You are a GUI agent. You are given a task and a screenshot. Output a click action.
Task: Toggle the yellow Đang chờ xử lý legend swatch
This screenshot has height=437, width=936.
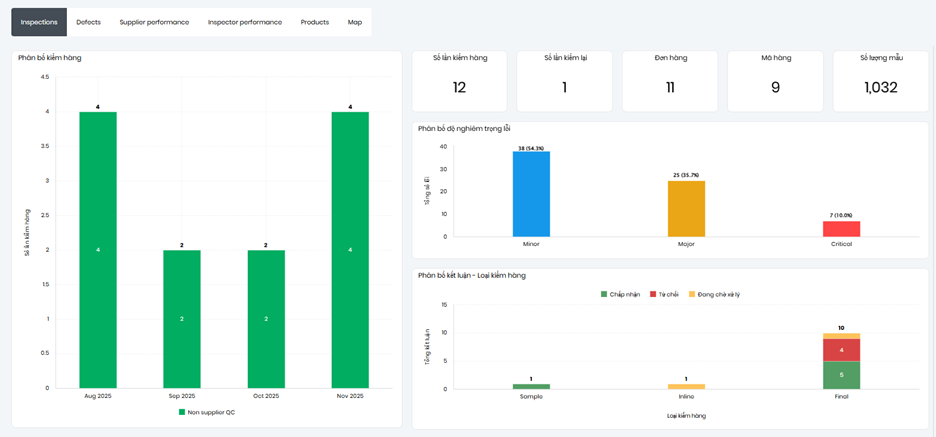tap(692, 294)
